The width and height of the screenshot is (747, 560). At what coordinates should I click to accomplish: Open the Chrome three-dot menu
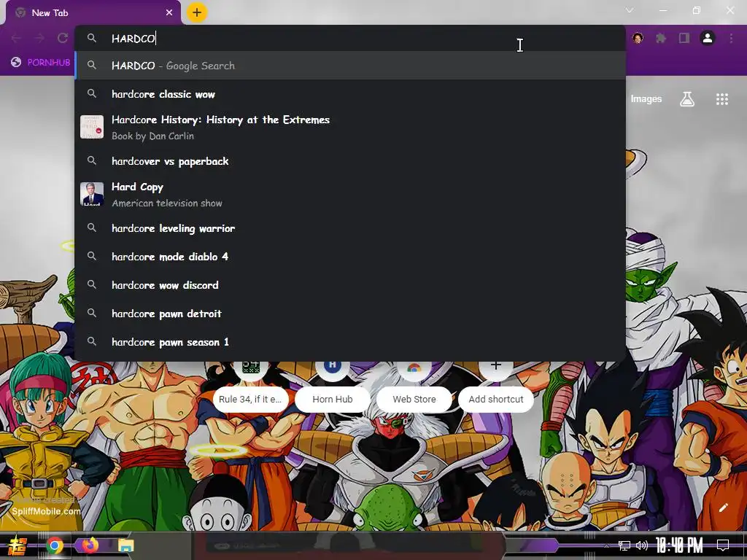coord(731,38)
